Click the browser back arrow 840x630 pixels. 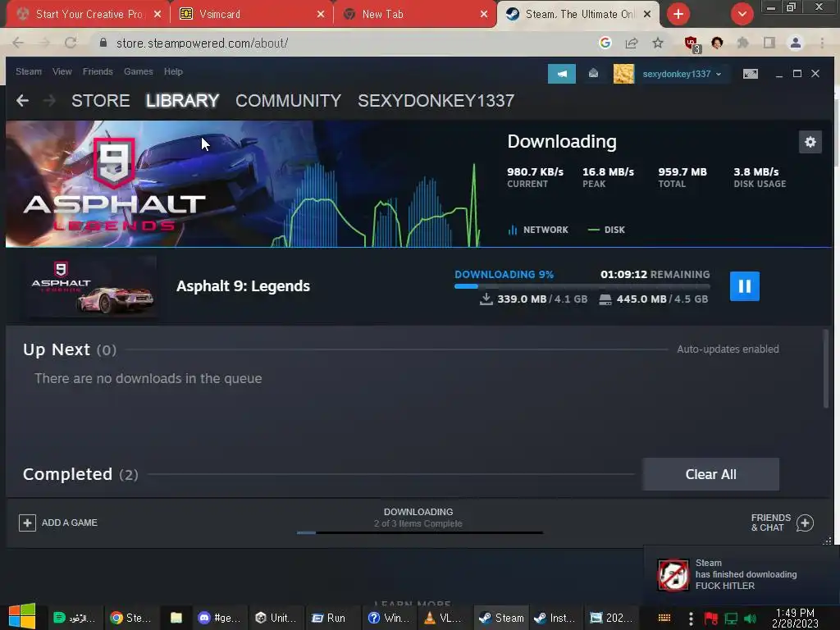click(18, 43)
